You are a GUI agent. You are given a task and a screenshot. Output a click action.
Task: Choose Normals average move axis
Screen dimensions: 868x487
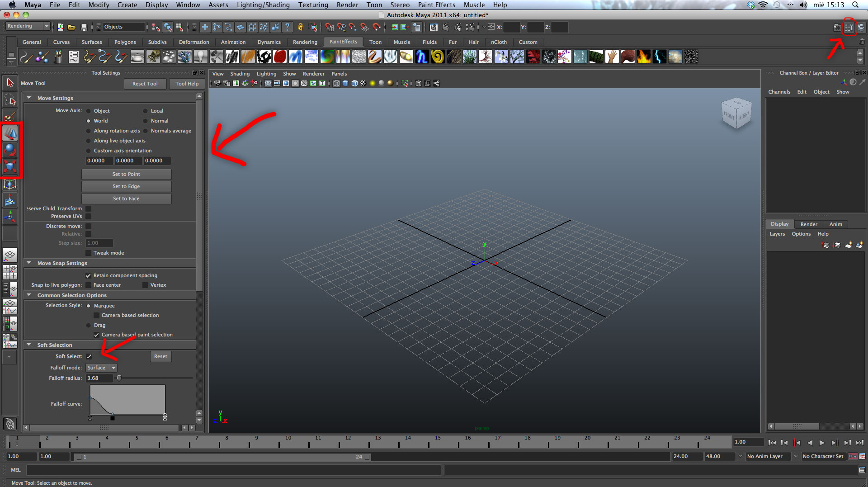coord(146,131)
